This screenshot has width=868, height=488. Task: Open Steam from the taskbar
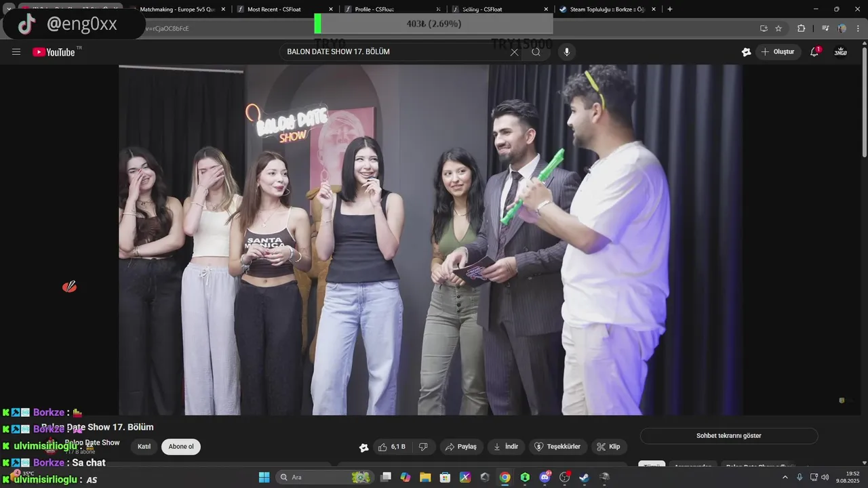click(x=585, y=477)
